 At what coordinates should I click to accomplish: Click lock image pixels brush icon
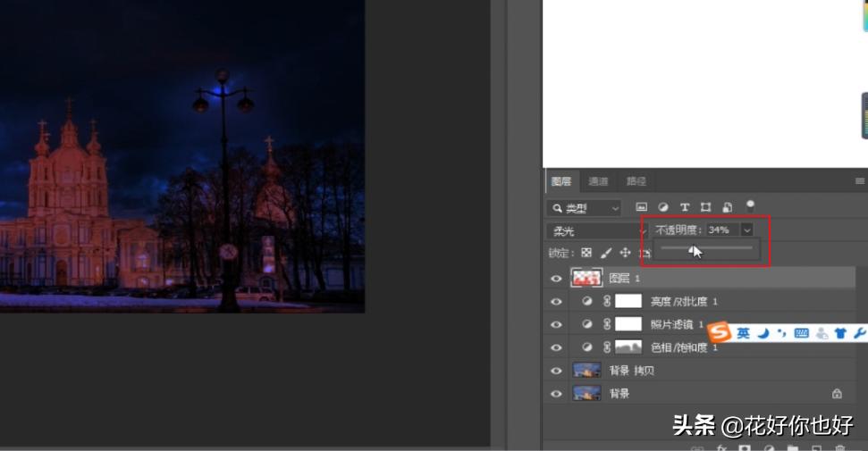(x=606, y=253)
